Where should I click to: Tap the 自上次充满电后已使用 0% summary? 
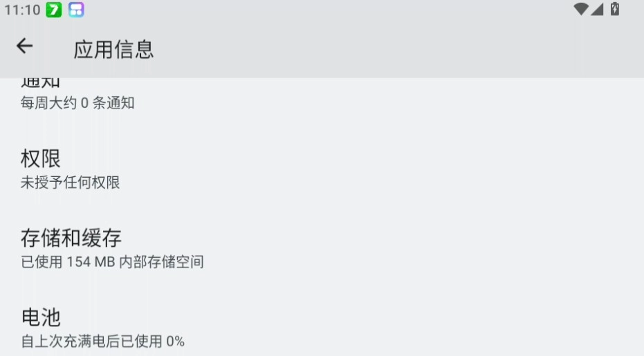point(102,341)
